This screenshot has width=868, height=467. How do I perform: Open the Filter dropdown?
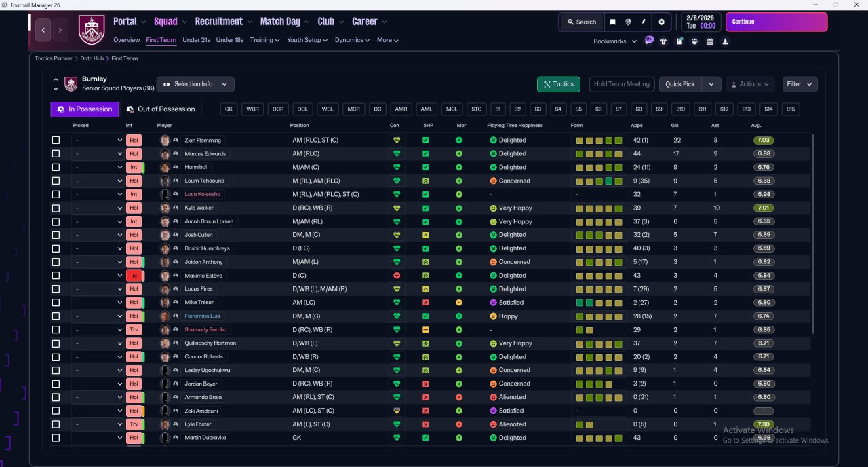click(x=800, y=84)
